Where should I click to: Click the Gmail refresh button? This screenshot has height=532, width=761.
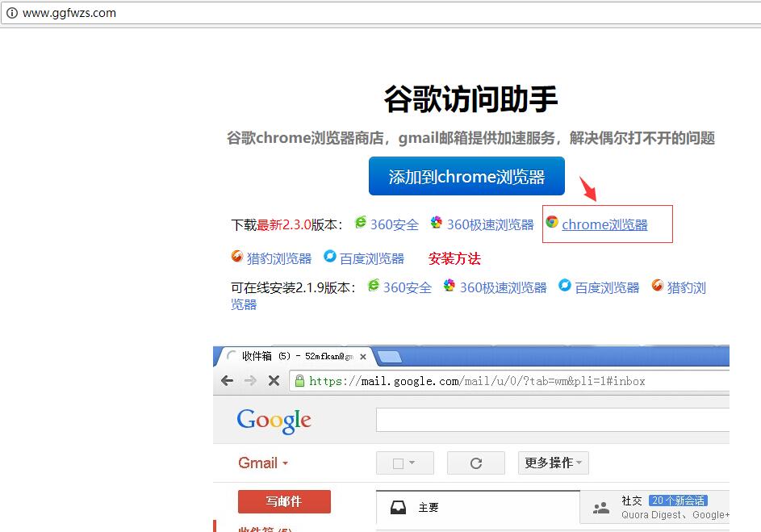476,463
